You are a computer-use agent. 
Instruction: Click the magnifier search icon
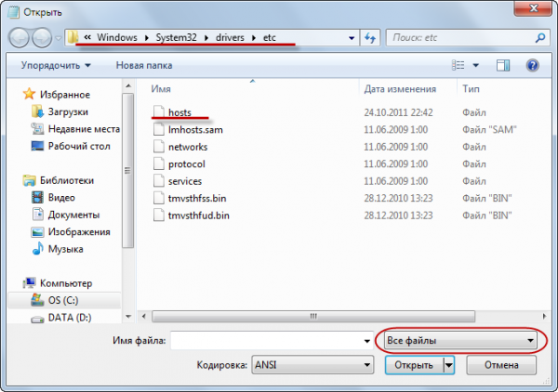pyautogui.click(x=540, y=38)
